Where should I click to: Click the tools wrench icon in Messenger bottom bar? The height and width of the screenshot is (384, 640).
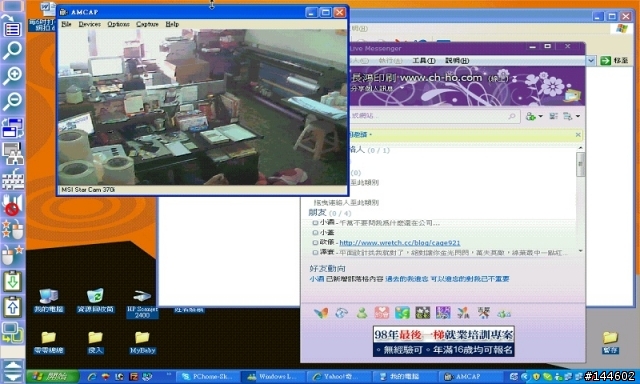tap(484, 313)
